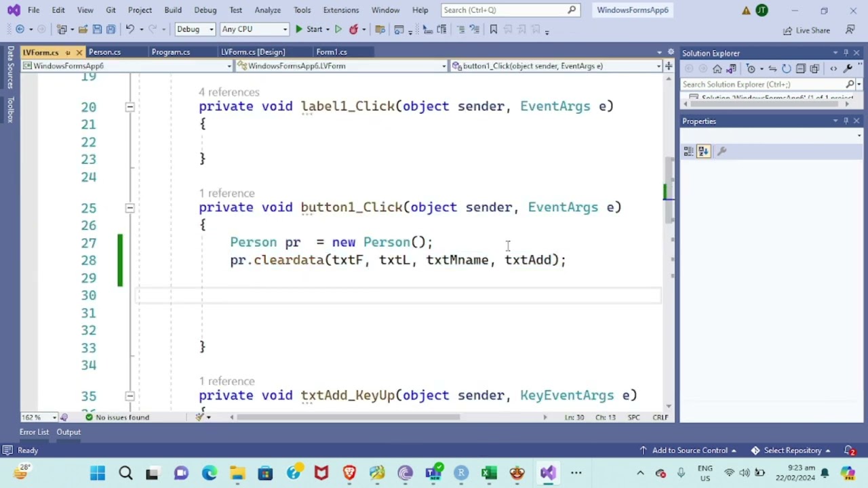Open Add to Source Control menu

[x=689, y=451]
